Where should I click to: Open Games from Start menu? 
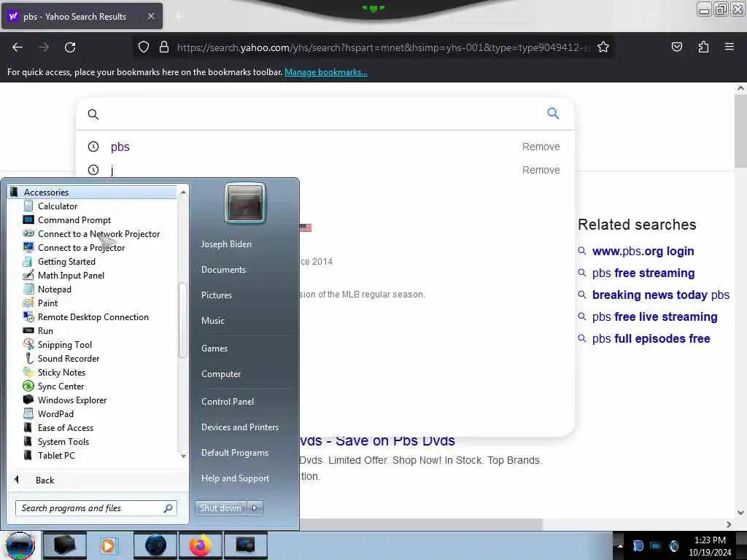pos(214,348)
